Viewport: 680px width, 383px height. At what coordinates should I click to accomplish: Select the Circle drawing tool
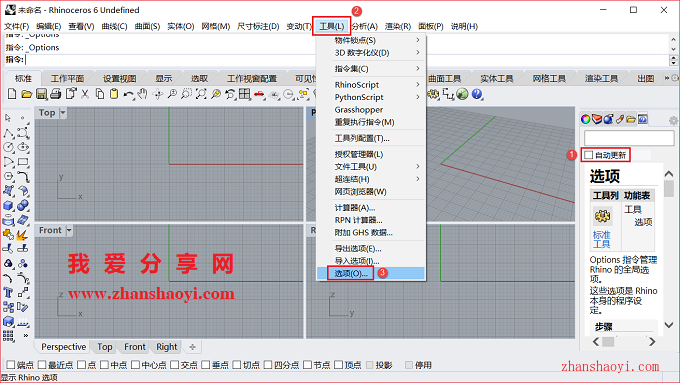(x=8, y=147)
